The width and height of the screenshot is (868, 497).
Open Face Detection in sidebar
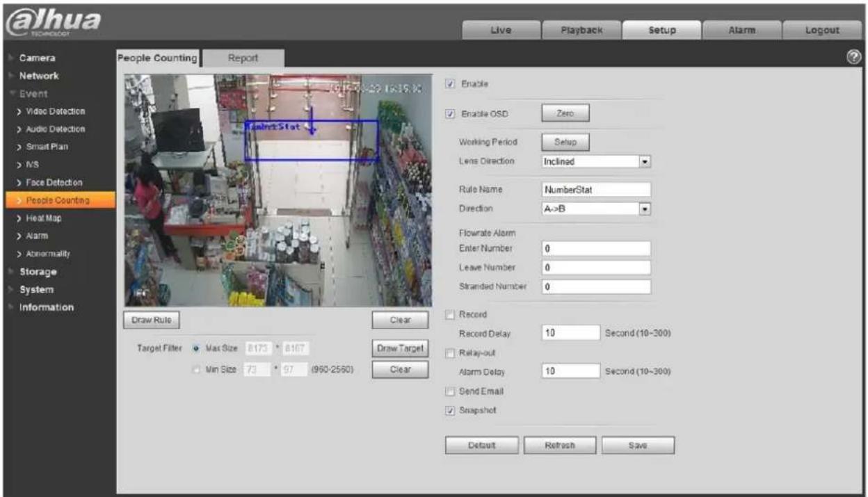tap(54, 183)
